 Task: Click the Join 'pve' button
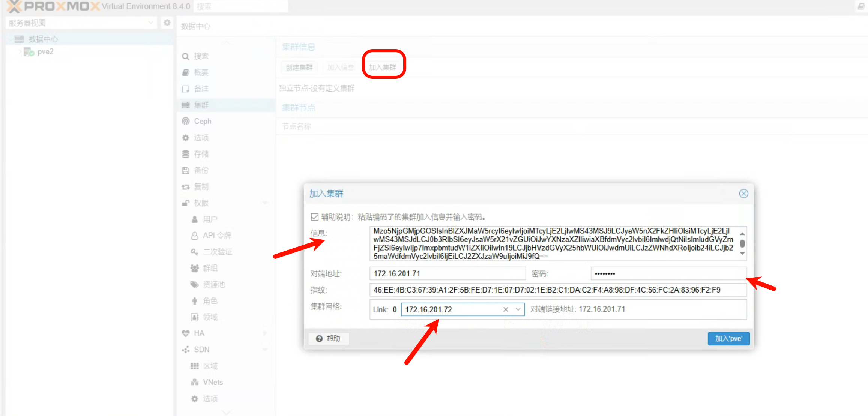tap(728, 339)
